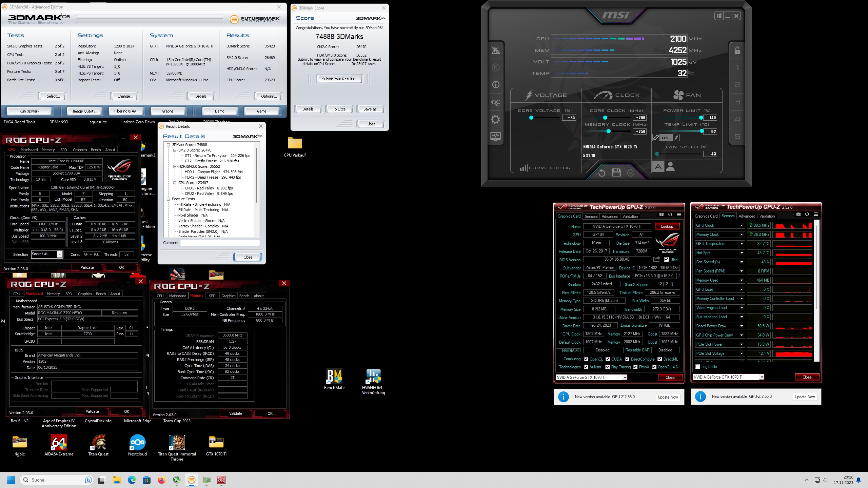Click BIOS share icon in GPU-Z
This screenshot has width=868, height=488.
[x=656, y=259]
